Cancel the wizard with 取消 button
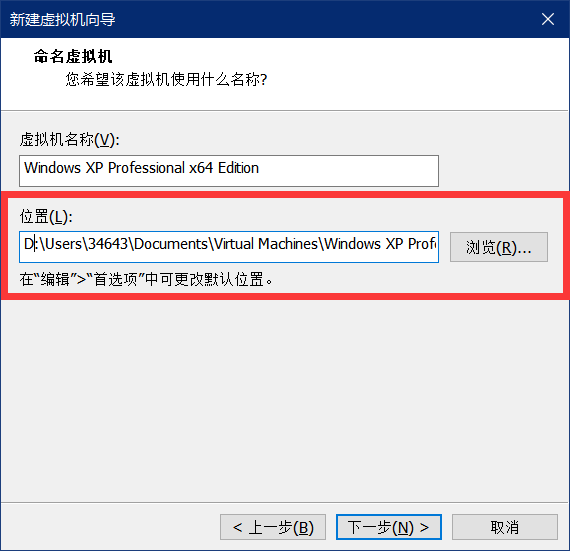 click(x=505, y=527)
